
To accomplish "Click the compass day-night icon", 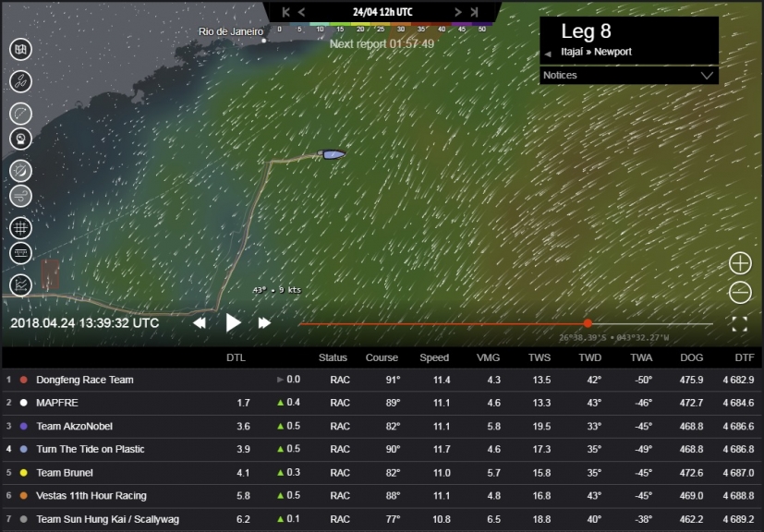I will click(20, 170).
